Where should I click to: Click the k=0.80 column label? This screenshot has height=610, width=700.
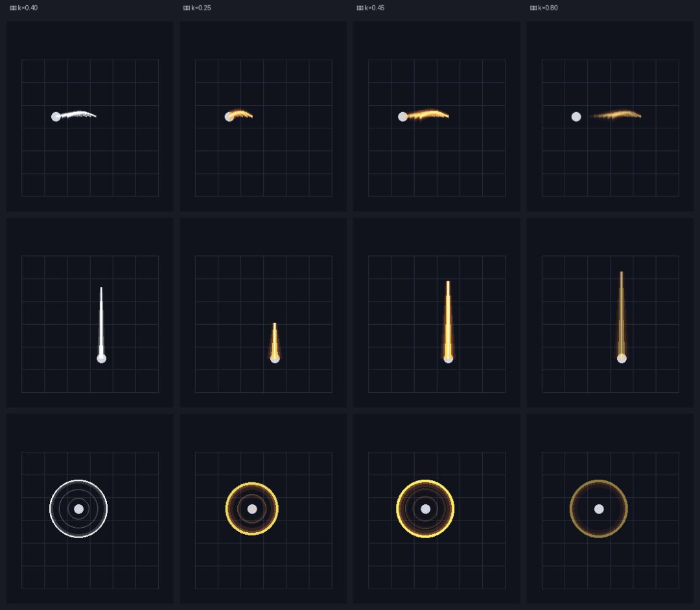[x=544, y=8]
